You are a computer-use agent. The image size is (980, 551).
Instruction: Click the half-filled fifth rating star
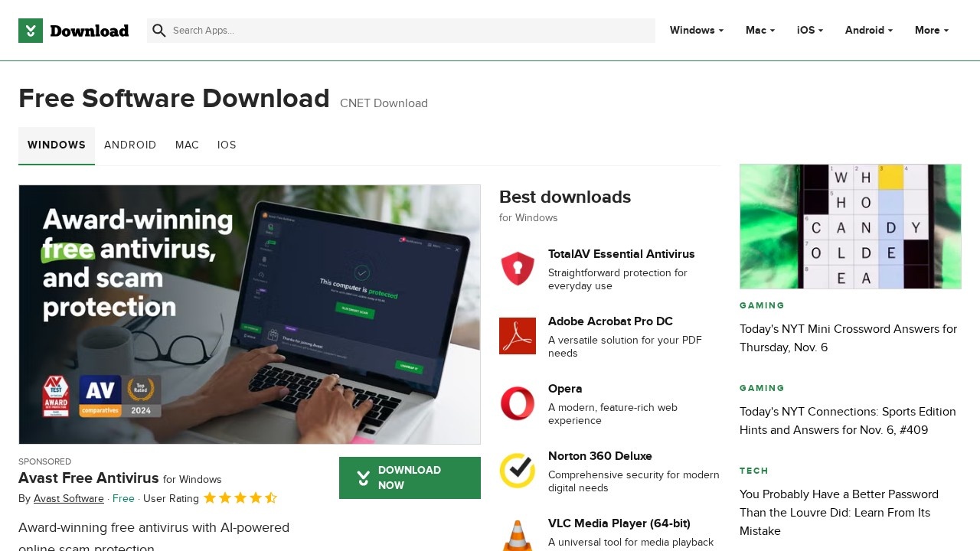pyautogui.click(x=271, y=497)
